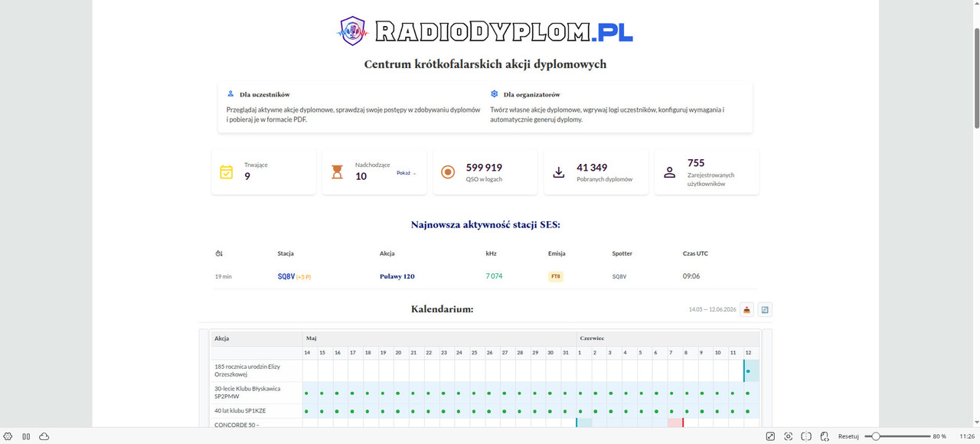Click the 09:06 UTC time value
Viewport: 980px width, 444px height.
click(x=691, y=276)
